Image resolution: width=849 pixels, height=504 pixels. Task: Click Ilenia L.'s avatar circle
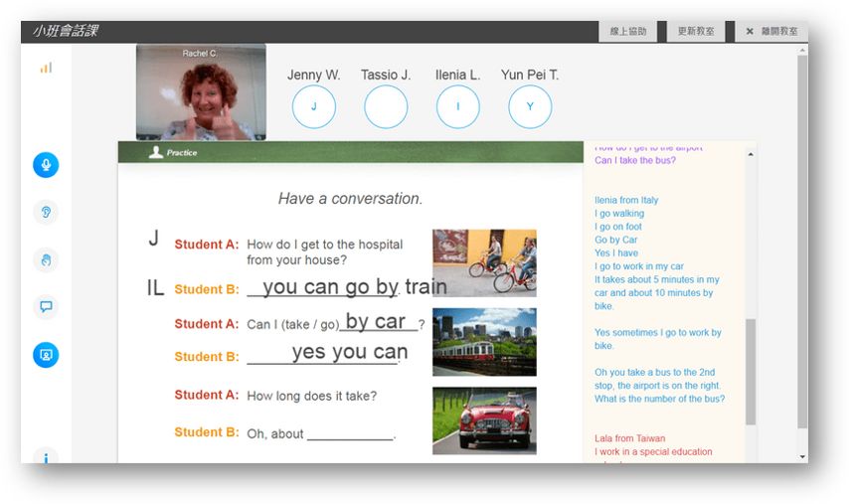pyautogui.click(x=457, y=106)
